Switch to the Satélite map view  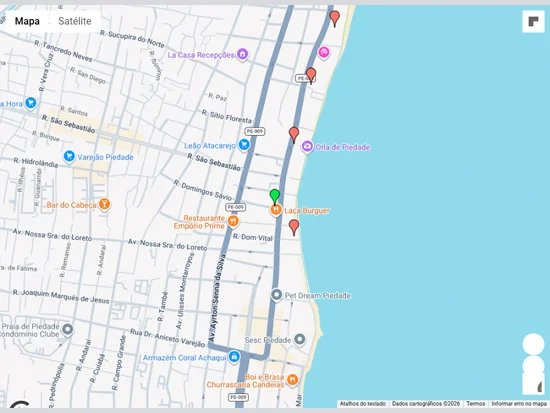click(x=75, y=21)
